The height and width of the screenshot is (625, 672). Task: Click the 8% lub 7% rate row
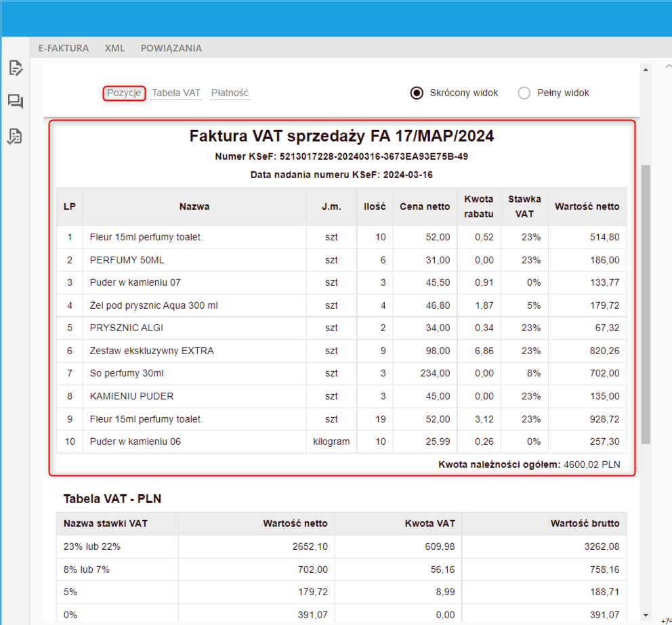tap(341, 569)
